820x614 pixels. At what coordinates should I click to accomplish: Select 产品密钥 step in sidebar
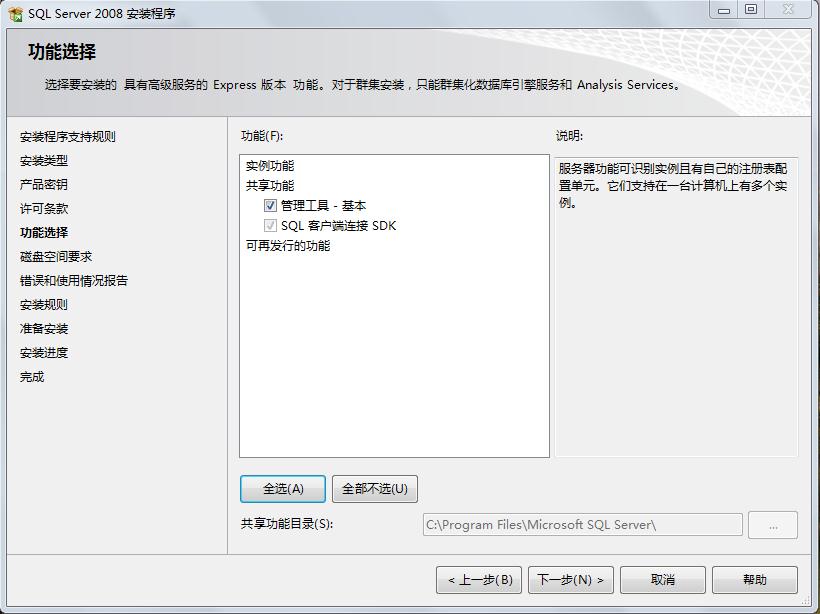tap(43, 185)
